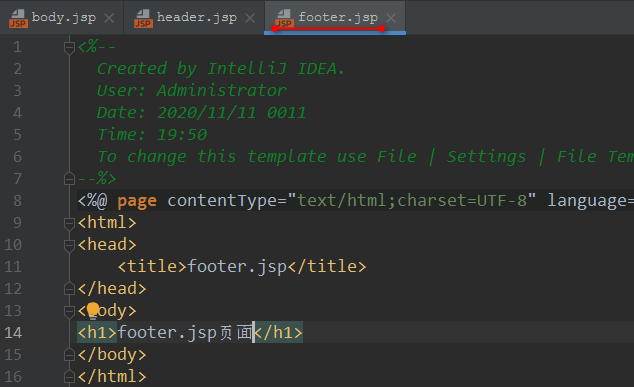Click the 'footer.jsp' text inside the title
The image size is (634, 387).
[x=237, y=266]
